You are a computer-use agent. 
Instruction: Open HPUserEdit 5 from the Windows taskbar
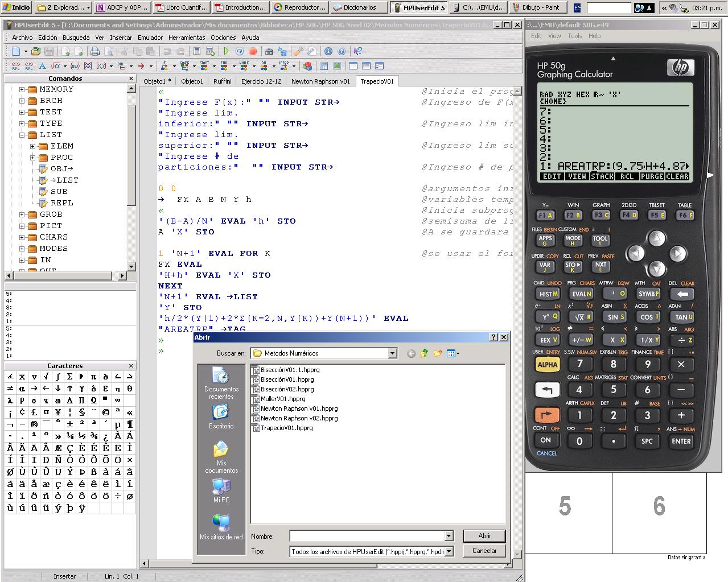tap(418, 7)
